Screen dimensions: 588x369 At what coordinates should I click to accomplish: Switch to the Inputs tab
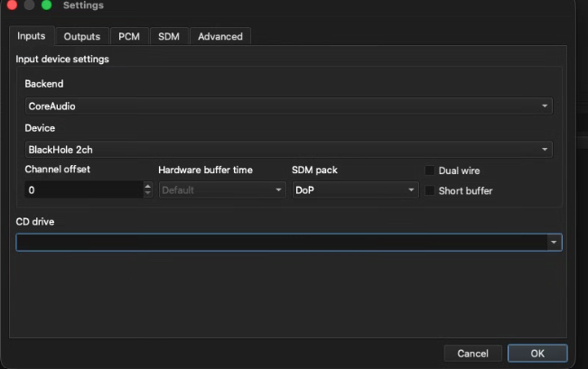(x=31, y=36)
